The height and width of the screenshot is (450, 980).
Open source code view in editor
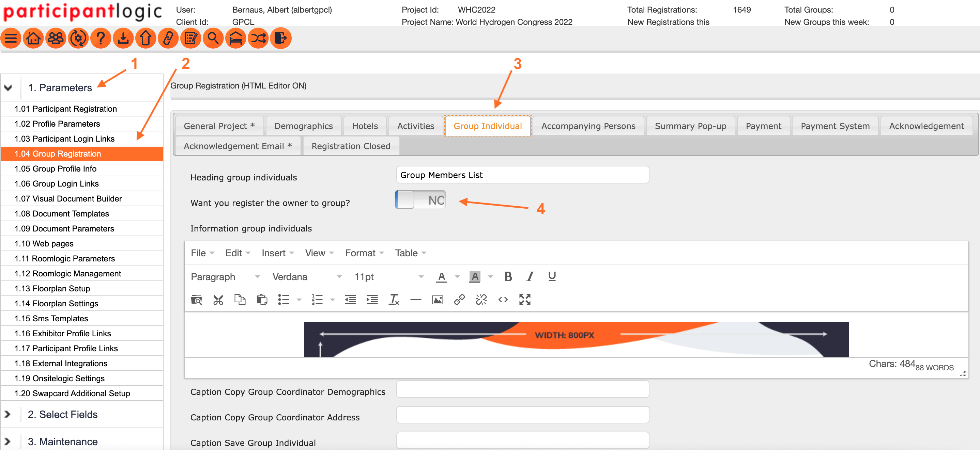coord(503,300)
